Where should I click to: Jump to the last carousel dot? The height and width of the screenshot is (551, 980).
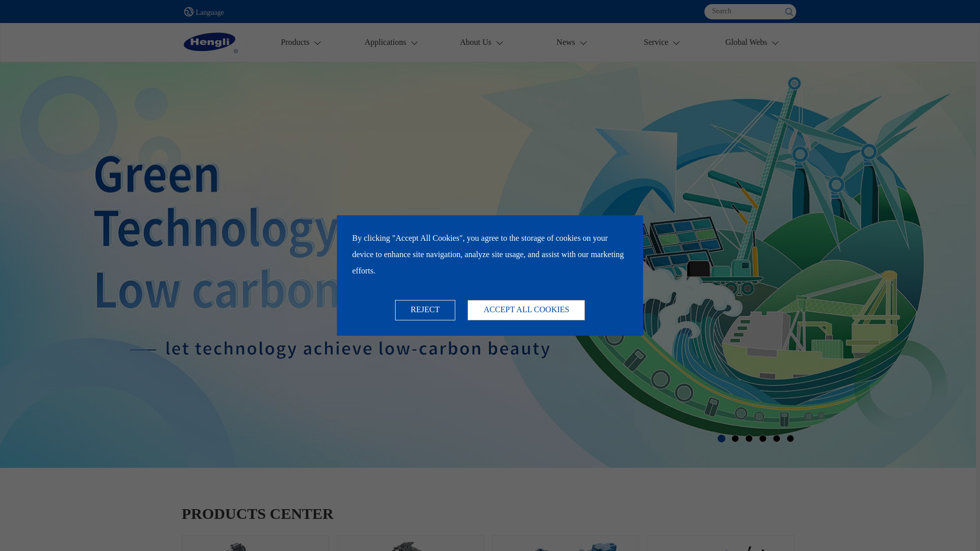(790, 438)
